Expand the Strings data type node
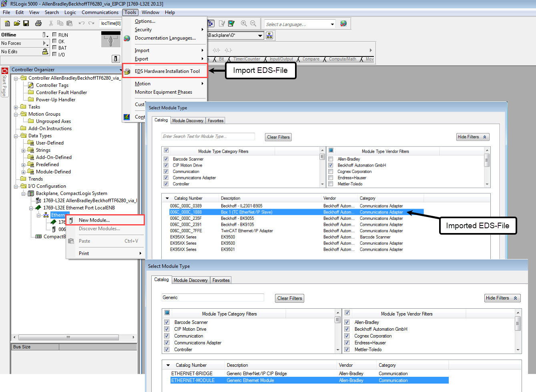The height and width of the screenshot is (392, 536). pyautogui.click(x=24, y=151)
